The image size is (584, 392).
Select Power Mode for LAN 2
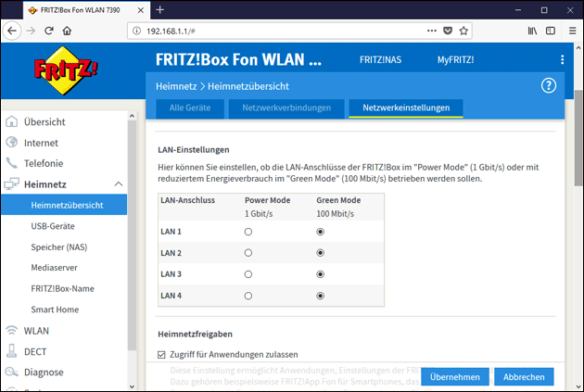(x=248, y=253)
